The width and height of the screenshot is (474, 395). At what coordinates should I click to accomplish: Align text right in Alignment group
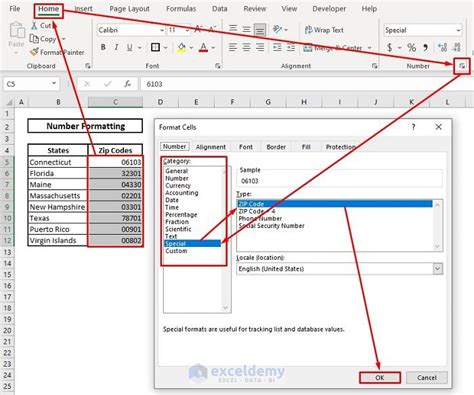[x=260, y=47]
